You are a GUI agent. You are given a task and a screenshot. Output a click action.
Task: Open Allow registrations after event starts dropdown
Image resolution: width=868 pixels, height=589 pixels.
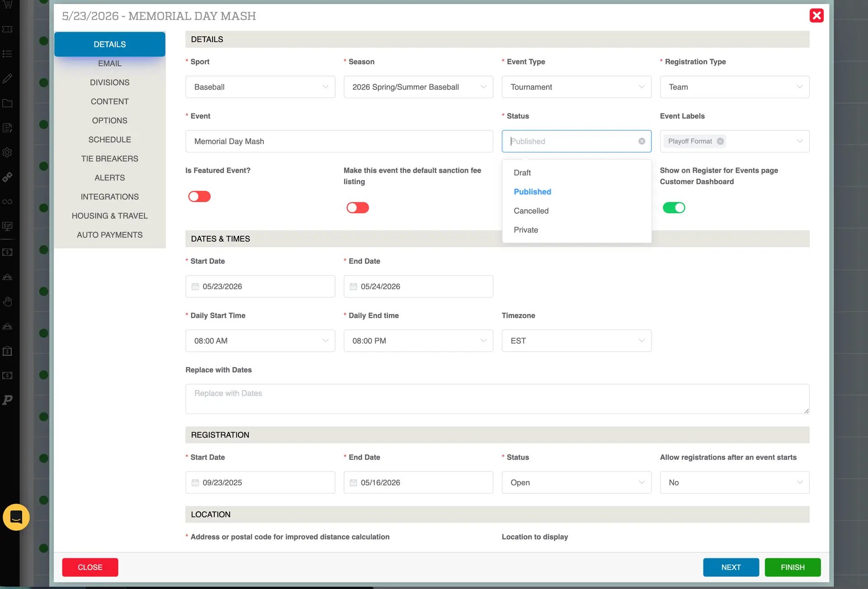click(735, 483)
